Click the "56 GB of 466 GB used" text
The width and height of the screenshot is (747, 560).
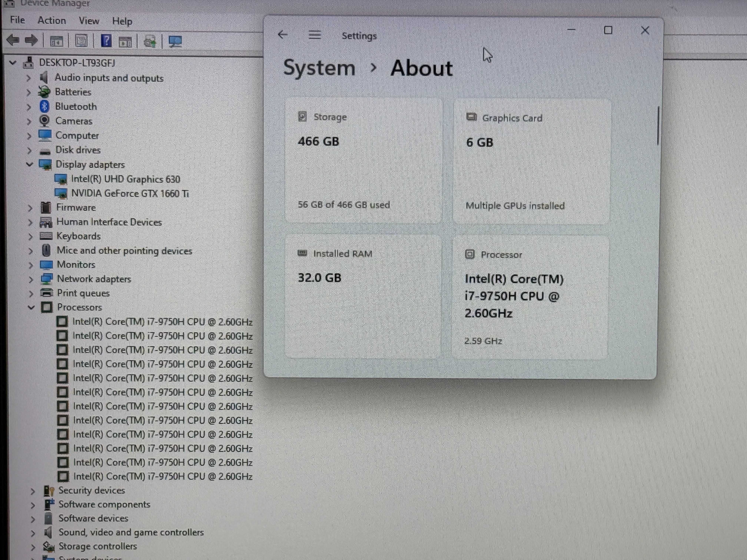344,205
